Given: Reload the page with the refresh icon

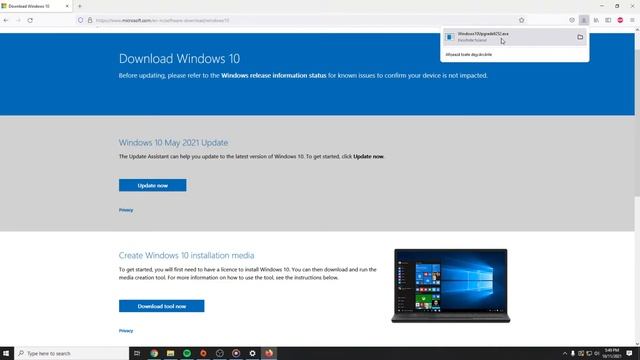Looking at the screenshot, I should pos(30,20).
